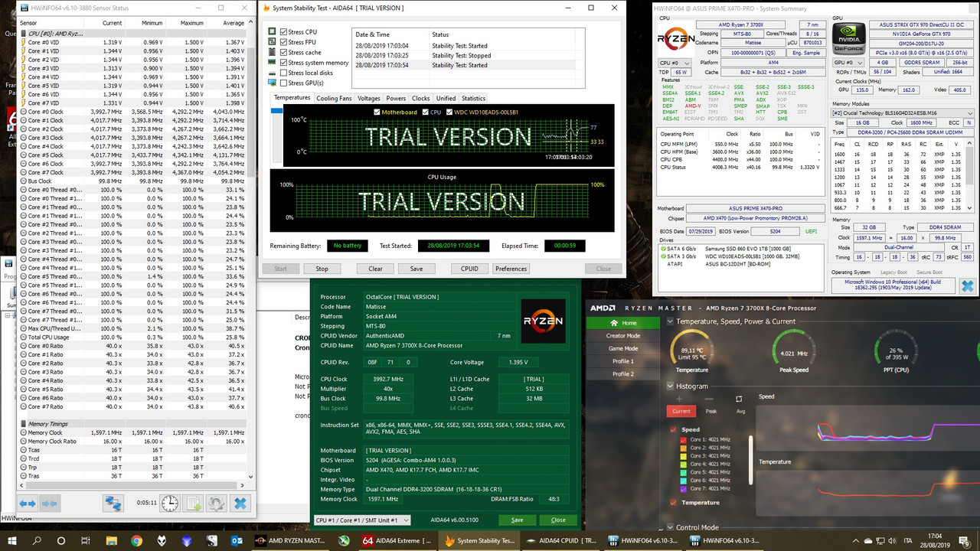Open Windows Start menu
Image resolution: width=980 pixels, height=551 pixels.
tap(12, 540)
